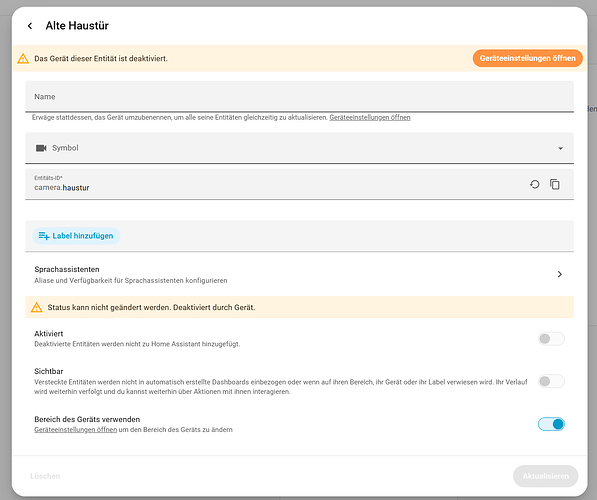Click text Das Gerät dieser Entität ist deaktiviert
597x500 pixels.
pos(101,59)
